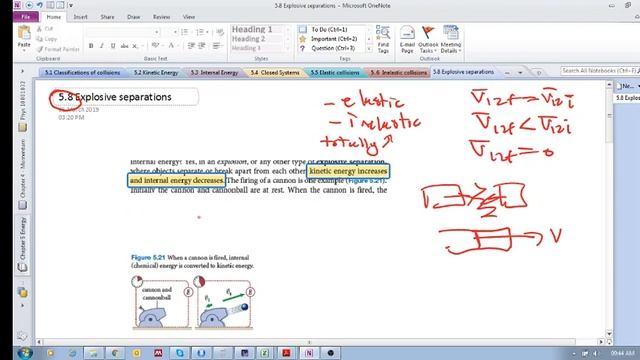
Task: Open the Paste options arrow
Action: click(24, 50)
